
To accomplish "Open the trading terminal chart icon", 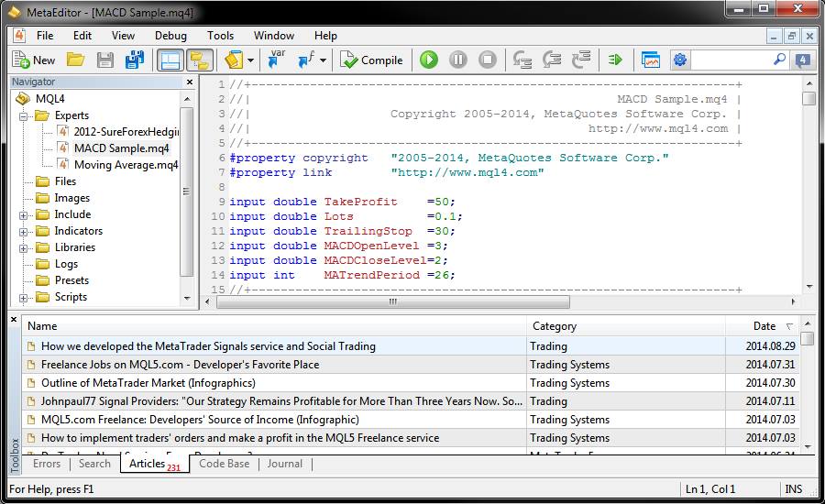I will click(651, 60).
